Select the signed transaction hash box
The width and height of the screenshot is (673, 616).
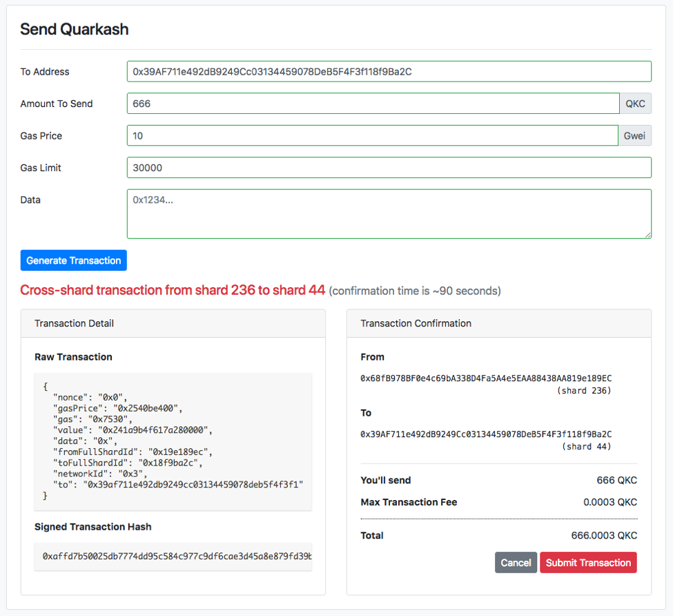(173, 557)
